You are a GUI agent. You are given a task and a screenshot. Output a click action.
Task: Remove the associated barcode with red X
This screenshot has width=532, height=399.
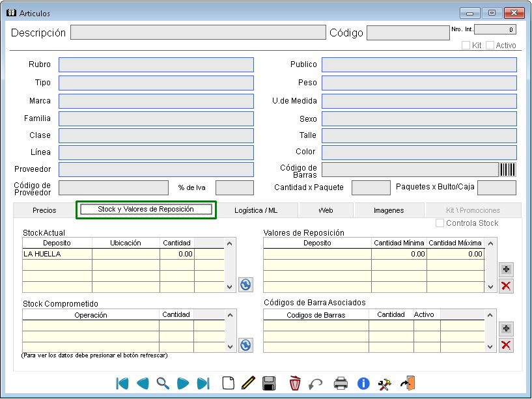pyautogui.click(x=506, y=346)
